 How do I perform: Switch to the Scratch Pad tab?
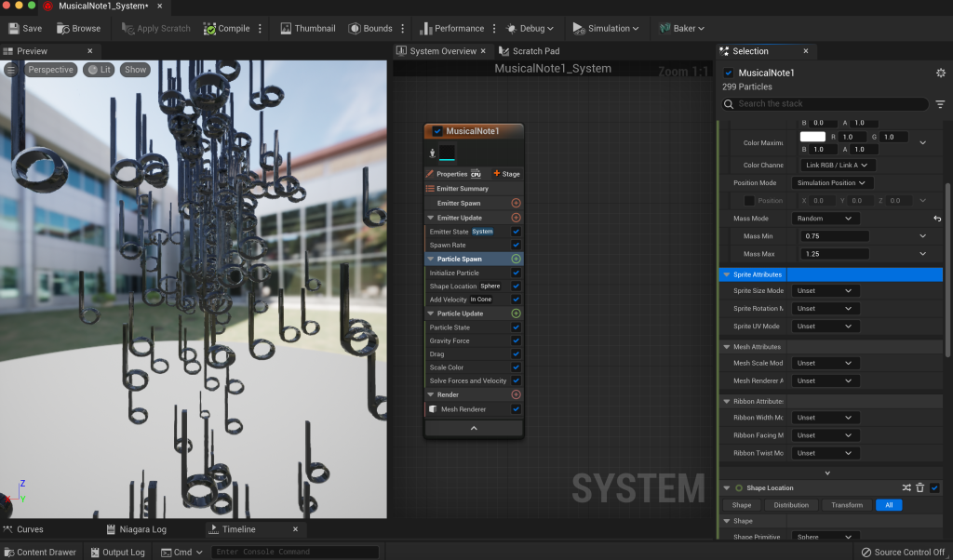click(535, 51)
